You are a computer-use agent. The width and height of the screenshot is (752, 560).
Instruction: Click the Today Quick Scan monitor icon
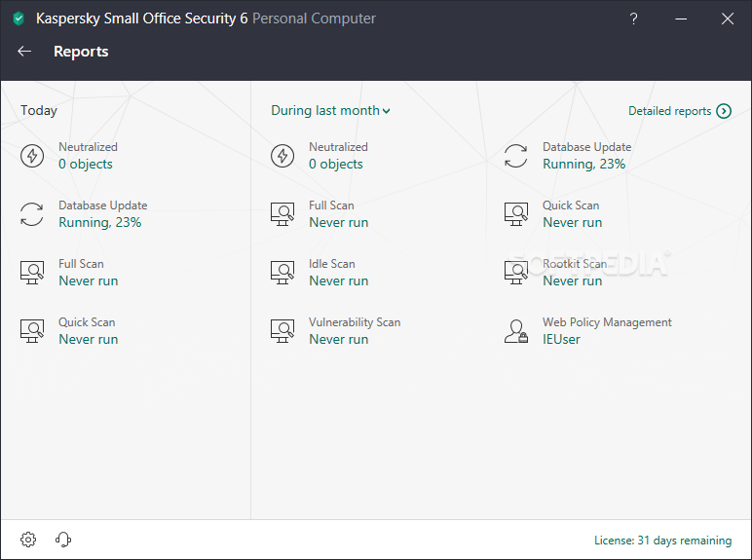pos(32,331)
